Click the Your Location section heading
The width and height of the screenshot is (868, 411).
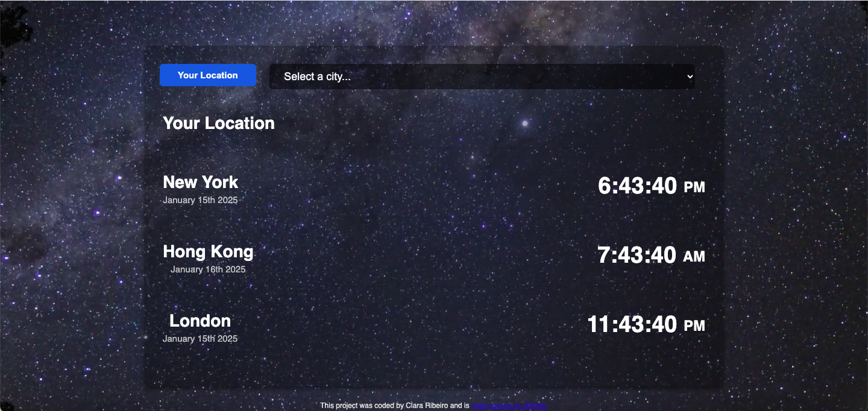click(218, 123)
